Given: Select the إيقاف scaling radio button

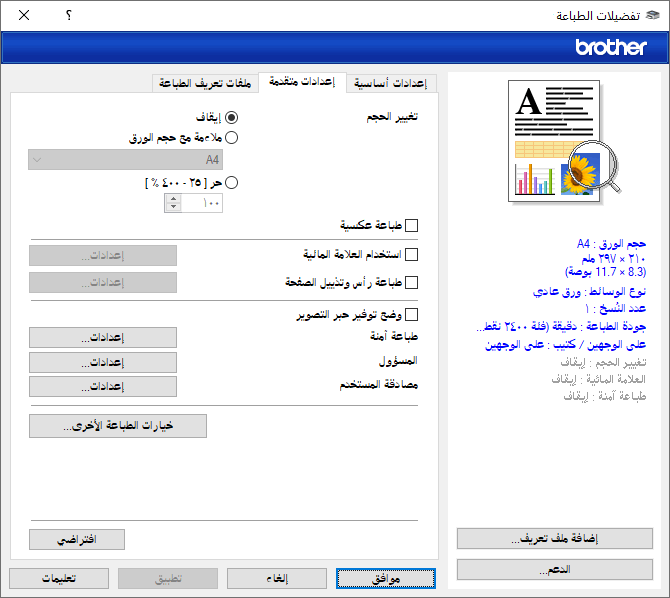Looking at the screenshot, I should (232, 117).
